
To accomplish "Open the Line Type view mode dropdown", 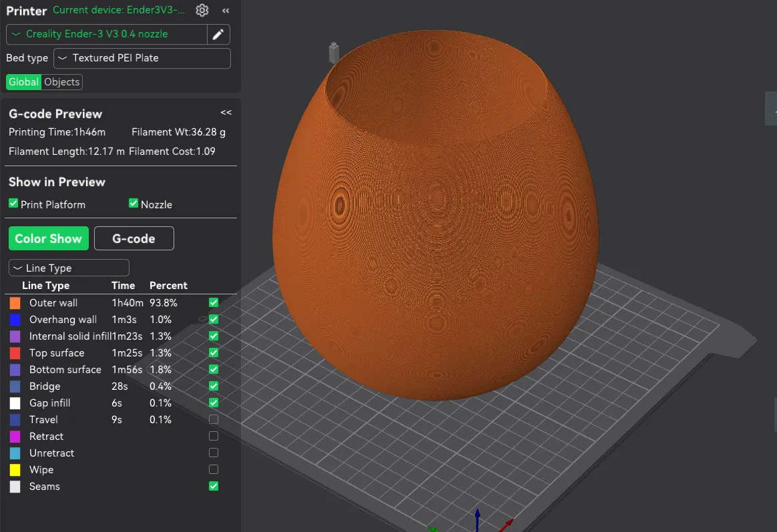I will coord(69,268).
